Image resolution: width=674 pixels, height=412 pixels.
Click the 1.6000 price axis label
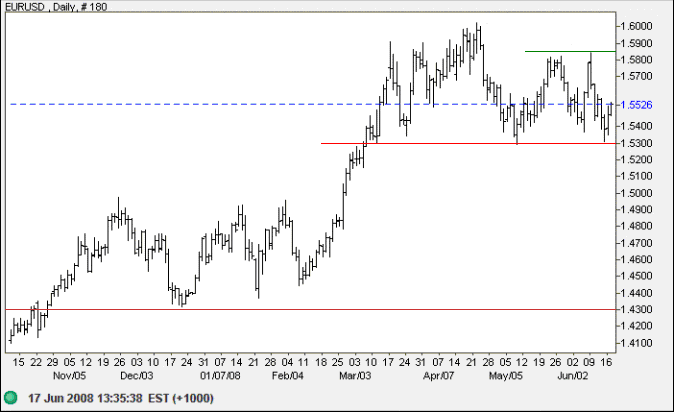point(636,26)
